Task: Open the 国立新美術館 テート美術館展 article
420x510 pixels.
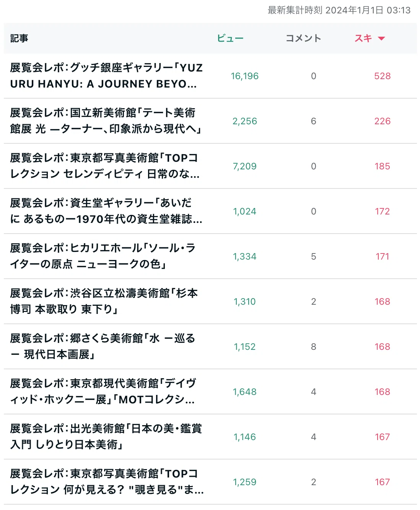Action: tap(106, 121)
